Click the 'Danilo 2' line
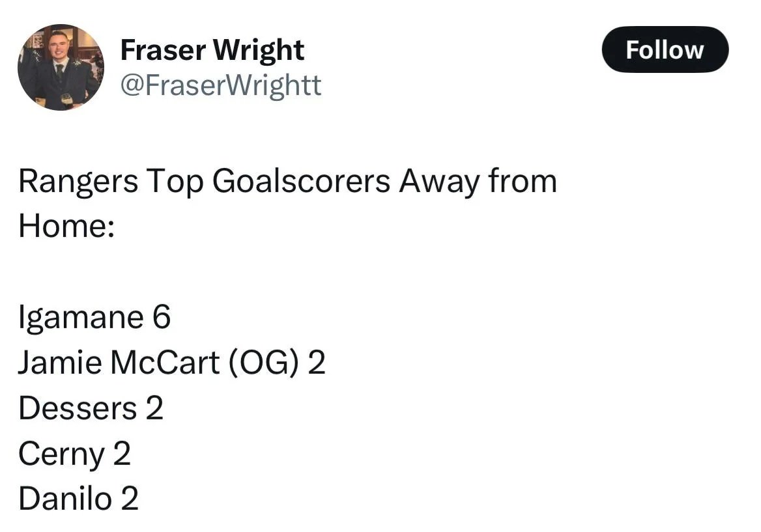 pos(79,499)
